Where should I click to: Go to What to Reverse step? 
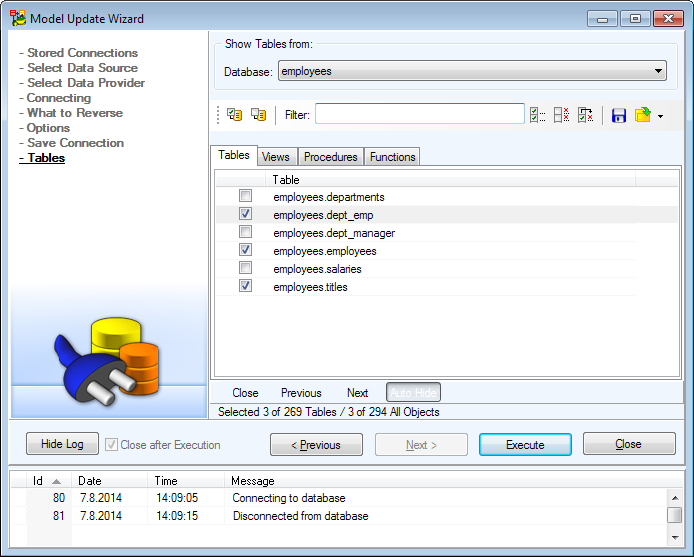click(x=75, y=113)
